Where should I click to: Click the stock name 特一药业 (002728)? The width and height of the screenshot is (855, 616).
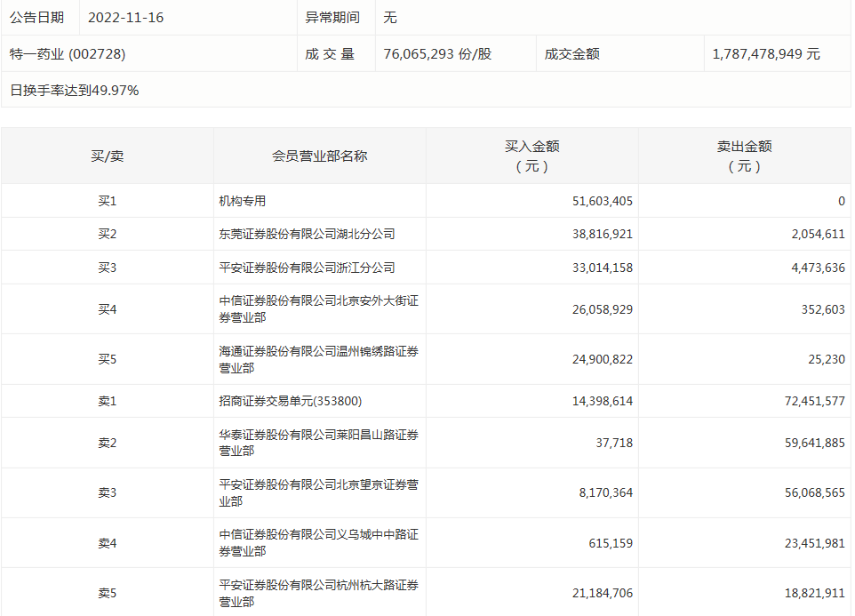pos(68,54)
